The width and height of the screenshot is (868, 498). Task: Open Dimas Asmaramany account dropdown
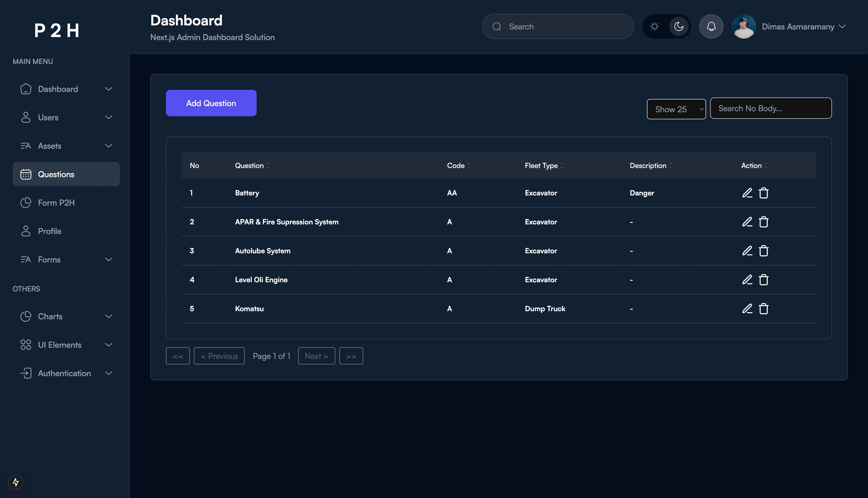click(804, 26)
